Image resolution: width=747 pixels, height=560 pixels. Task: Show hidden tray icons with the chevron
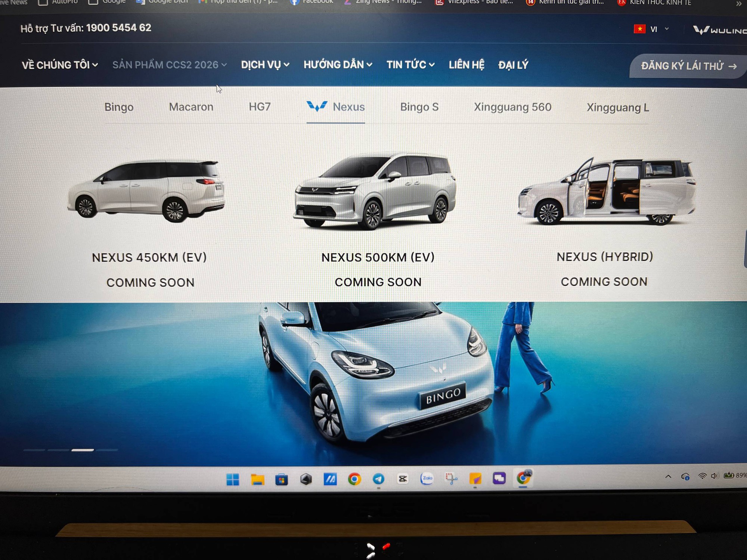[668, 476]
